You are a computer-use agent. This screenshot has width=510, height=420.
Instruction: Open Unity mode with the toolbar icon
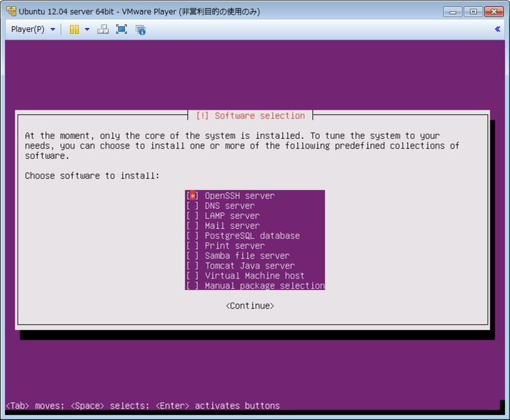point(140,30)
